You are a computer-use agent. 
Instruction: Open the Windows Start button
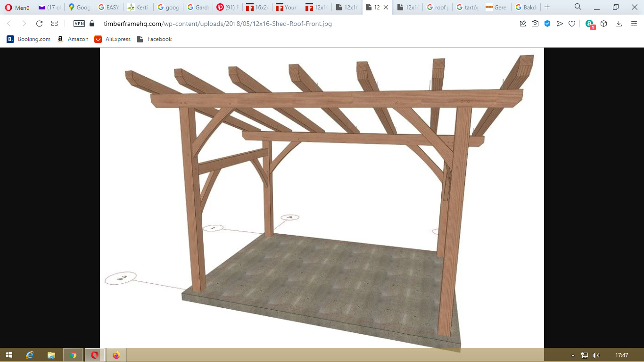(x=9, y=355)
